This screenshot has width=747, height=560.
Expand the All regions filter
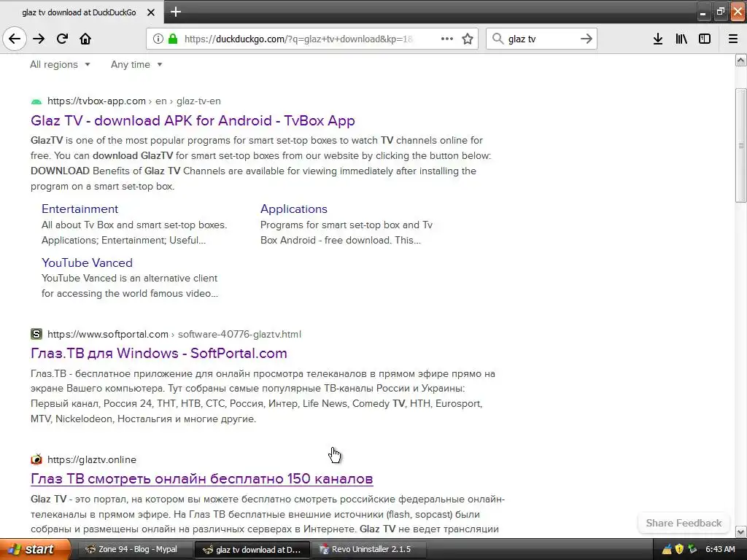click(x=60, y=64)
